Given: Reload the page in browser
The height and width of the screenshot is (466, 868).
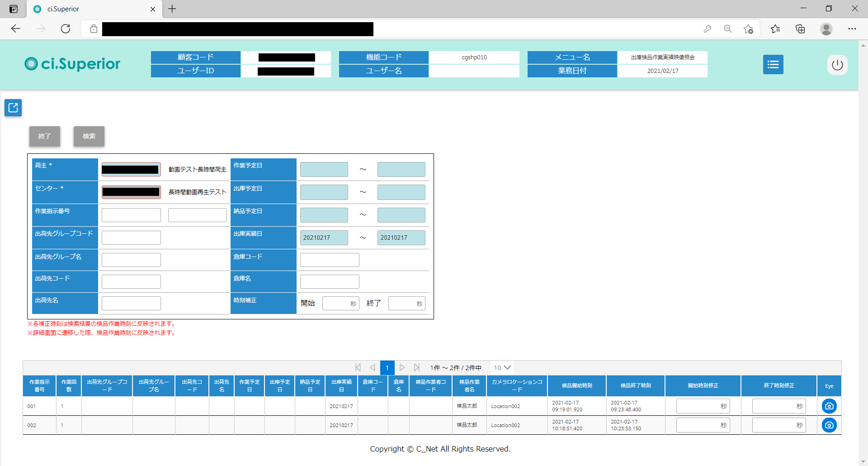Looking at the screenshot, I should [66, 29].
